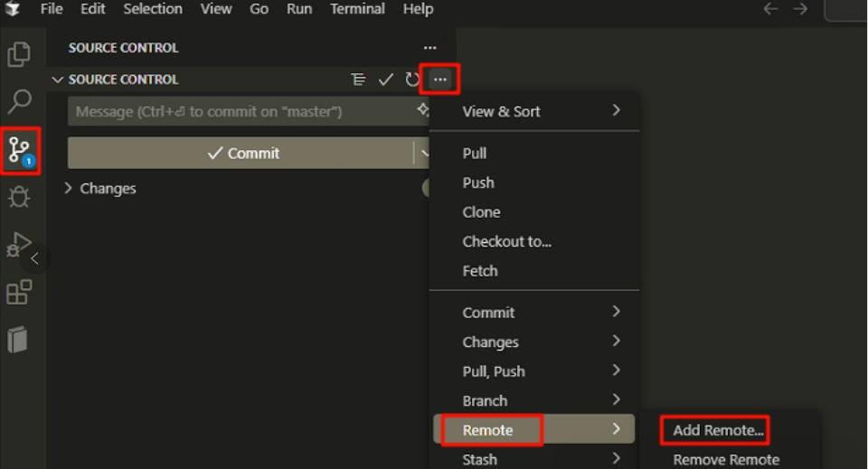Open the Explorer view in activity bar

point(19,55)
